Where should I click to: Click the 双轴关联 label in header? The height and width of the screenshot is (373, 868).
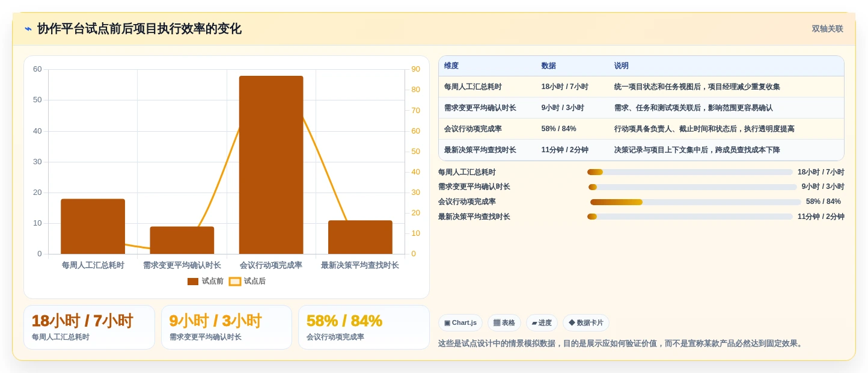[827, 29]
